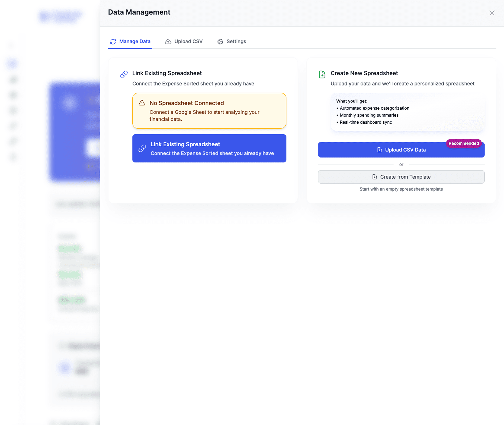Viewport: 504px width, 425px height.
Task: Choose the Create from Template label
Action: [405, 177]
